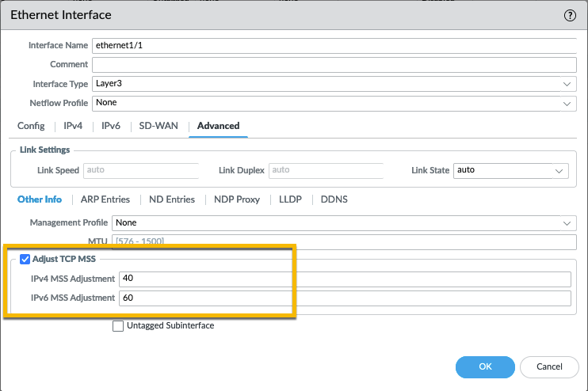588x391 pixels.
Task: Select the IPv6 tab
Action: tap(111, 126)
